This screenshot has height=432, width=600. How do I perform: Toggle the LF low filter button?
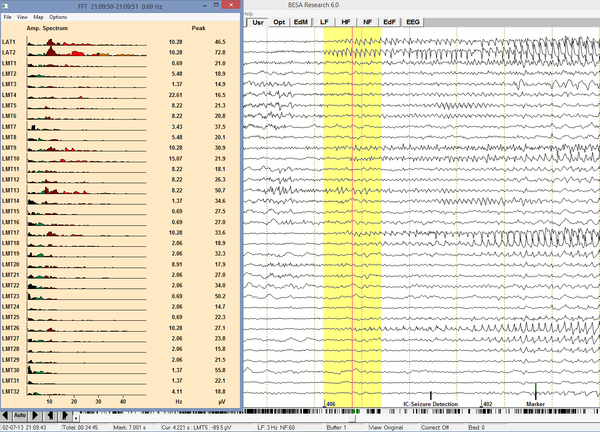(x=324, y=20)
